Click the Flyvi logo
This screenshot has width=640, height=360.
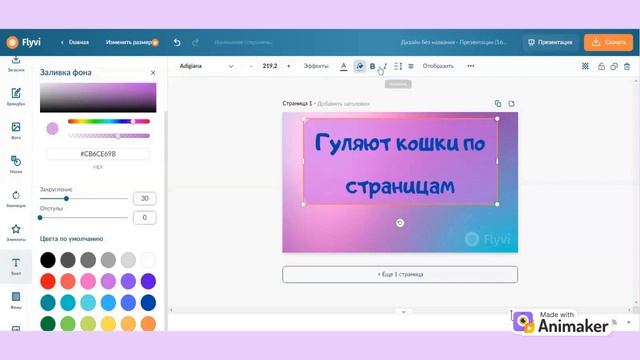click(24, 42)
